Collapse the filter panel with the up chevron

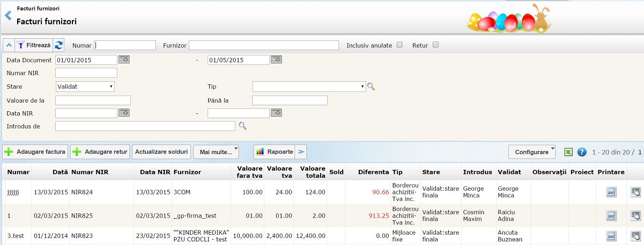[x=9, y=45]
